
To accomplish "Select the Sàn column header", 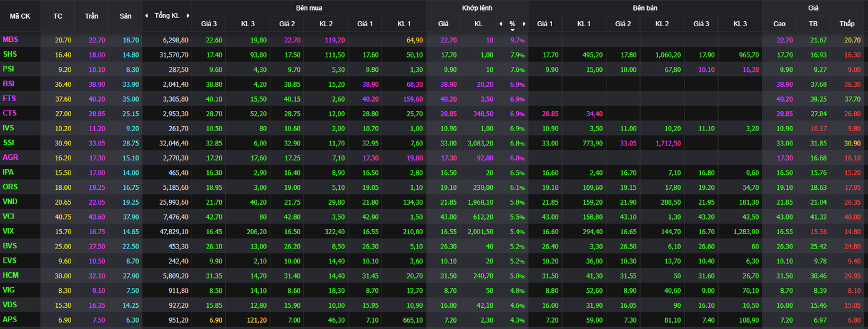I will (126, 16).
